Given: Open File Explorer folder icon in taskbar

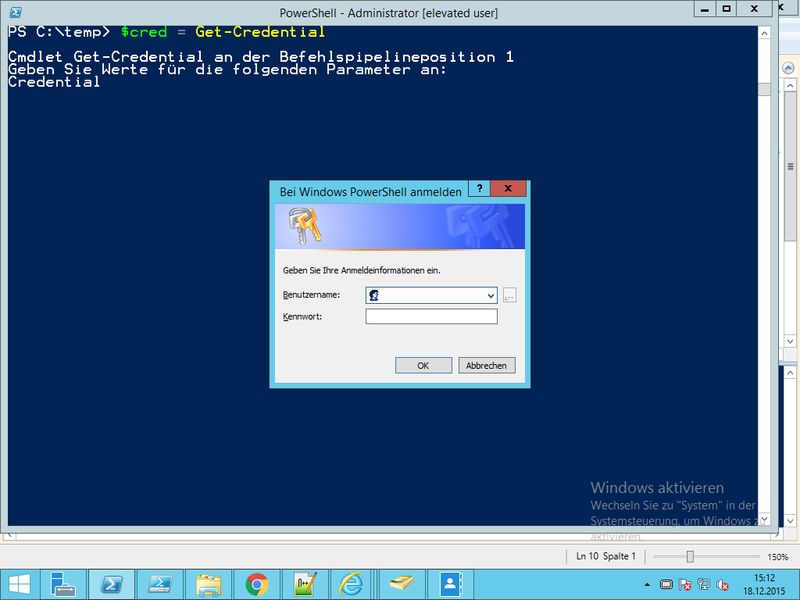Looking at the screenshot, I should (209, 585).
